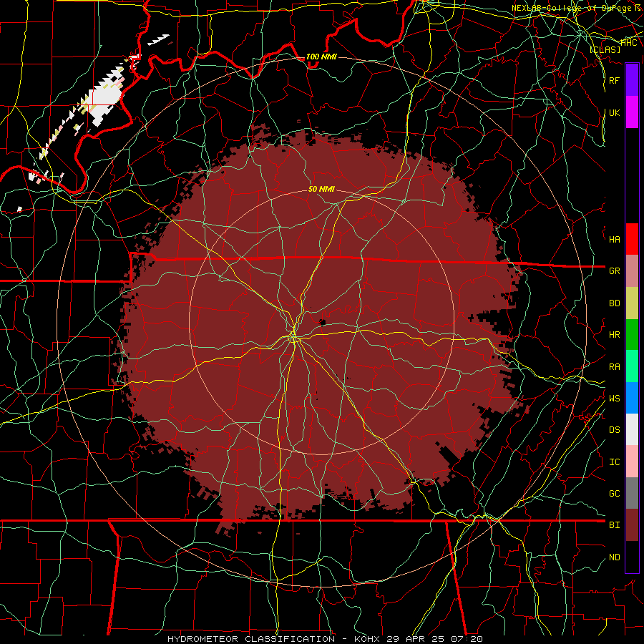Viewport: 644px width, 644px height.
Task: Click the HA red legend swatch
Action: tap(632, 239)
